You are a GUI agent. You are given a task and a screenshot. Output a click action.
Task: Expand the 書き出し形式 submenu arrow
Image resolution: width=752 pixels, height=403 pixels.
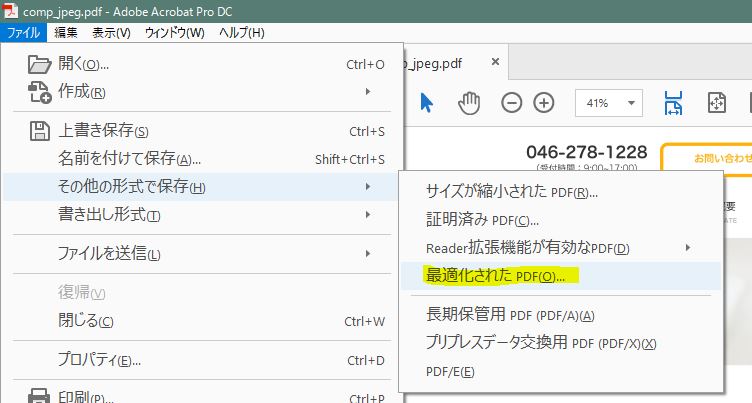point(368,214)
